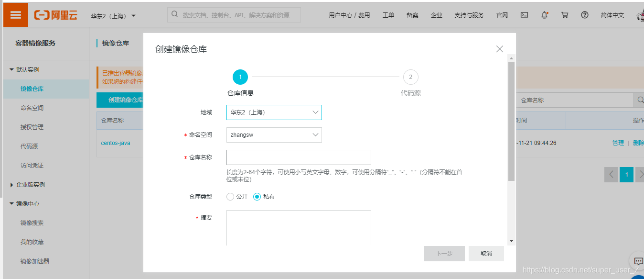Click the search magnifier beside 仓库名称 filter

click(x=639, y=100)
